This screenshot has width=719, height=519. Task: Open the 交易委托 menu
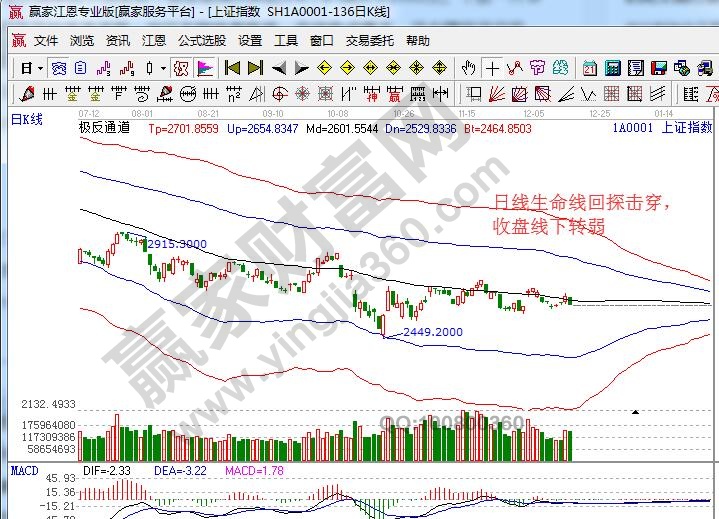(x=369, y=41)
